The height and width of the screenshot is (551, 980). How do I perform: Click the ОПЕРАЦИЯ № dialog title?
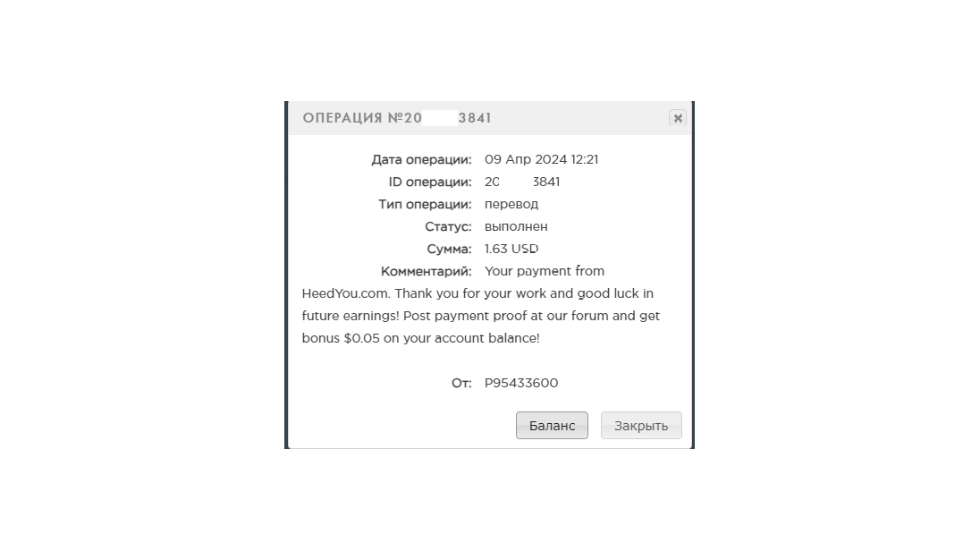pyautogui.click(x=397, y=118)
